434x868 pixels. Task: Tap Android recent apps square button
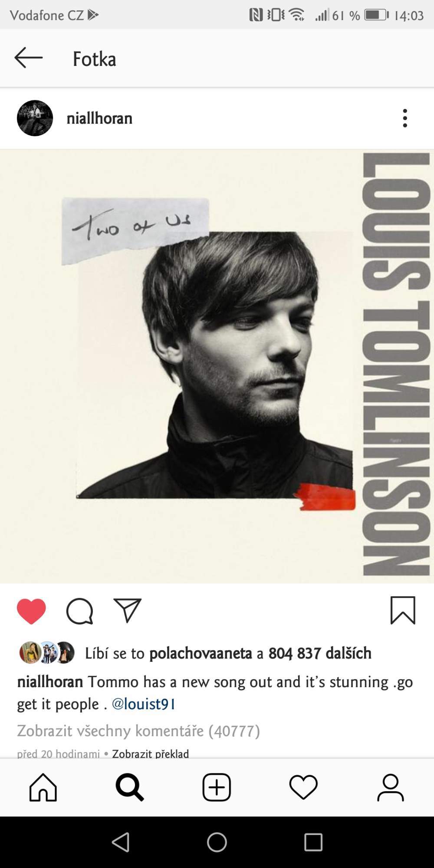pyautogui.click(x=313, y=842)
